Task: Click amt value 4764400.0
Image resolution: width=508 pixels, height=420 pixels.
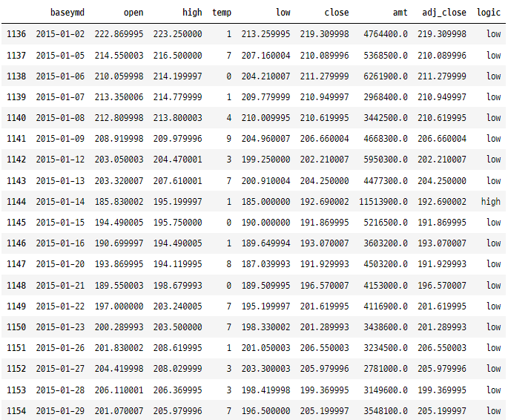Action: pyautogui.click(x=386, y=33)
